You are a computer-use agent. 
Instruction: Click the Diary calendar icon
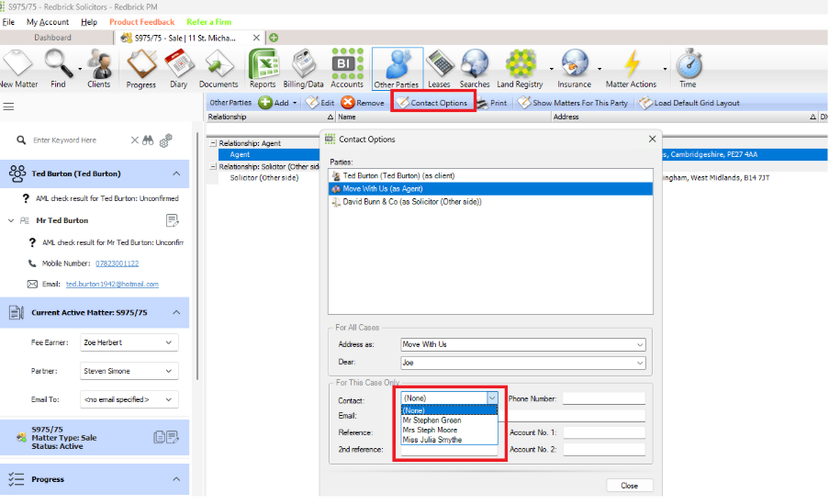pyautogui.click(x=177, y=66)
